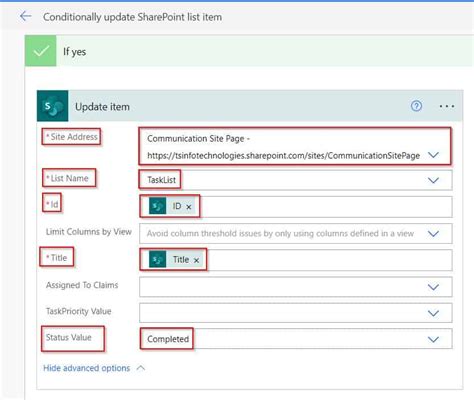Viewport: 474px width, 400px height.
Task: Open the Update item ellipsis menu
Action: [x=446, y=106]
